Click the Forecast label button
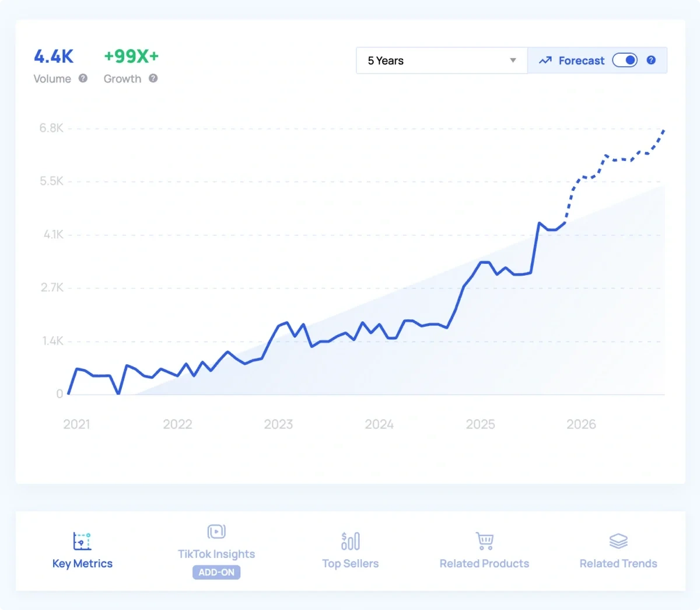This screenshot has height=610, width=700. [x=581, y=60]
